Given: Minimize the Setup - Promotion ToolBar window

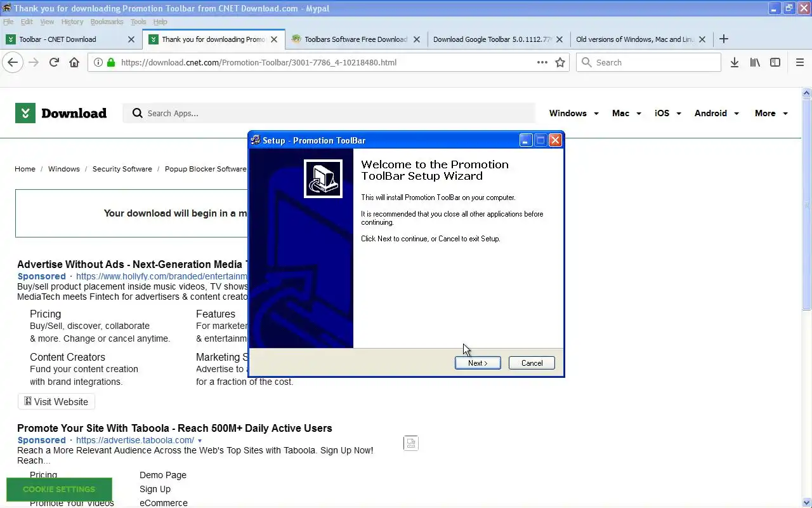Looking at the screenshot, I should 526,140.
